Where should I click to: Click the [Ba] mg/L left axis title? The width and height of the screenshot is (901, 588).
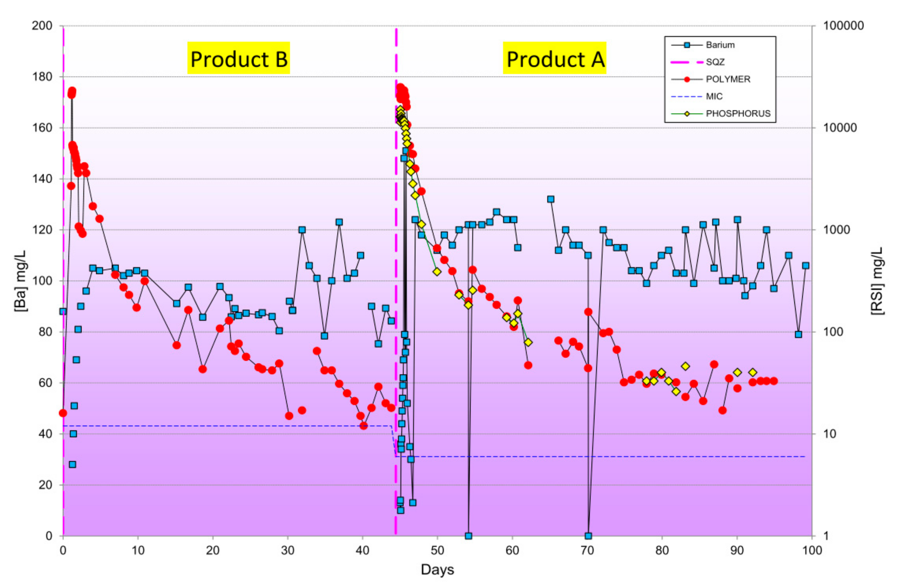coord(21,281)
